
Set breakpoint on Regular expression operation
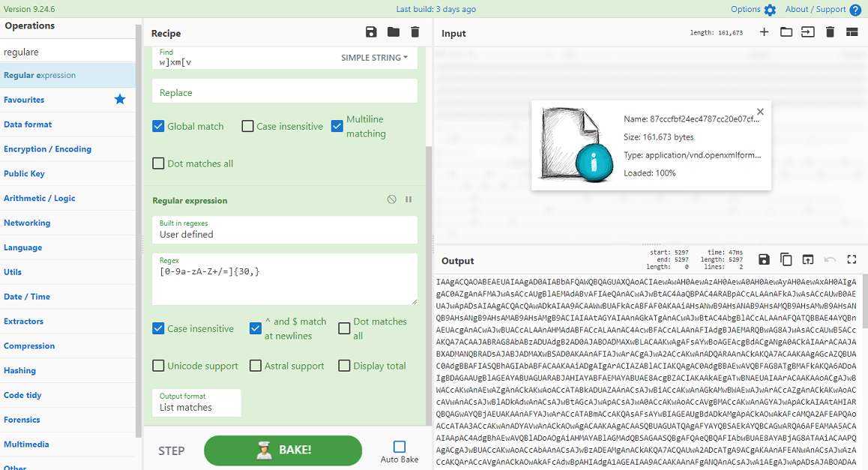point(409,199)
